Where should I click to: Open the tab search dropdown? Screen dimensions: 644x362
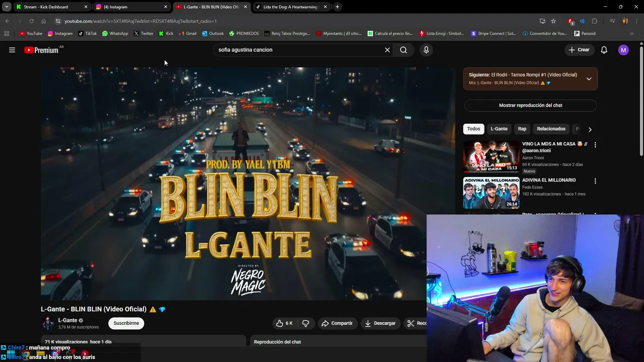tap(6, 7)
